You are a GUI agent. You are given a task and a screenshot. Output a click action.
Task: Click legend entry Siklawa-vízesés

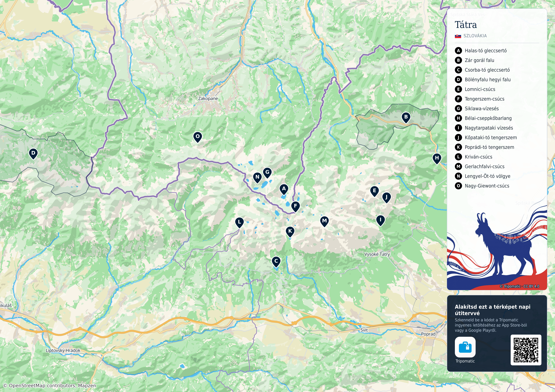click(477, 109)
